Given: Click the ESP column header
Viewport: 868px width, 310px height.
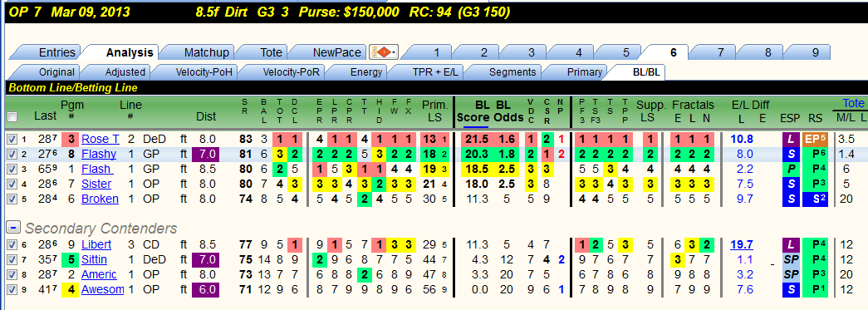Looking at the screenshot, I should (790, 118).
